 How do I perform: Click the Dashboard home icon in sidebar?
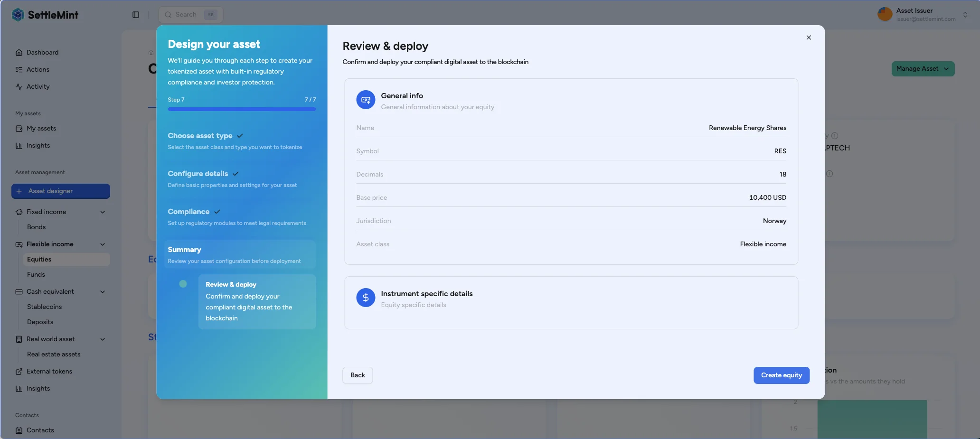[19, 53]
